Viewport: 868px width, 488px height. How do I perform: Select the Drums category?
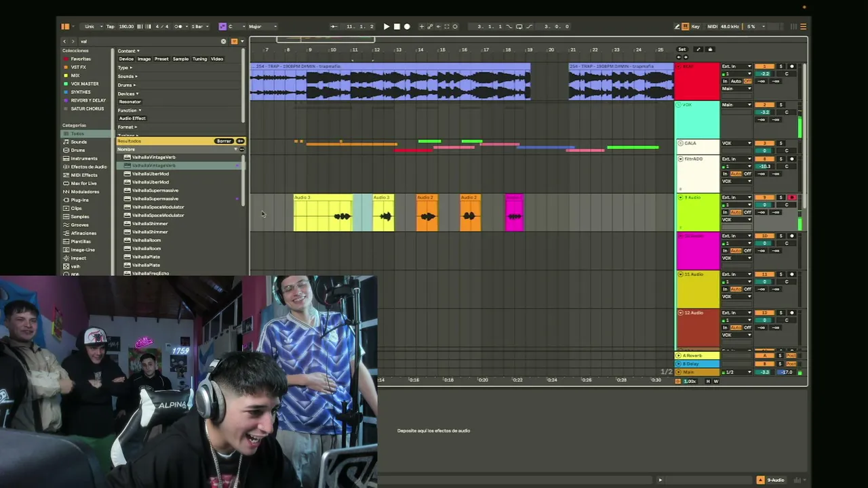78,150
